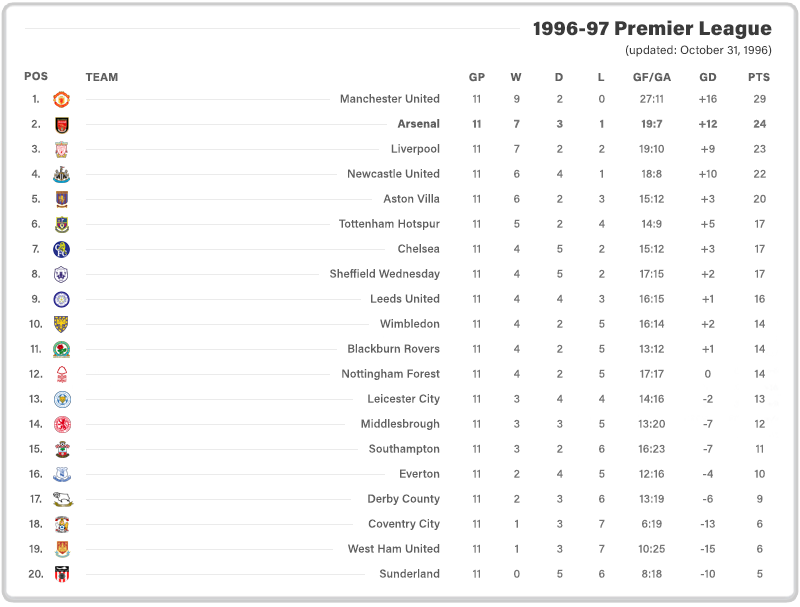This screenshot has width=800, height=607.
Task: Click the Leicester City crest icon
Action: pyautogui.click(x=62, y=399)
